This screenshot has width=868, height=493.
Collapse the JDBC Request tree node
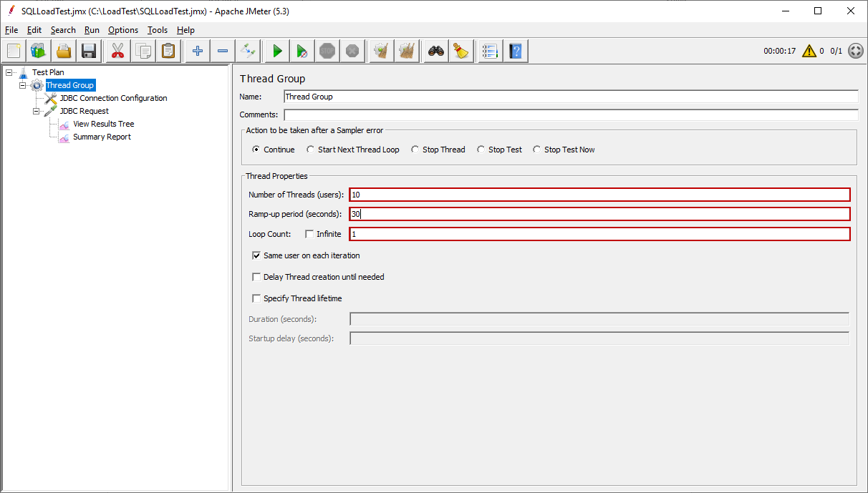(36, 111)
